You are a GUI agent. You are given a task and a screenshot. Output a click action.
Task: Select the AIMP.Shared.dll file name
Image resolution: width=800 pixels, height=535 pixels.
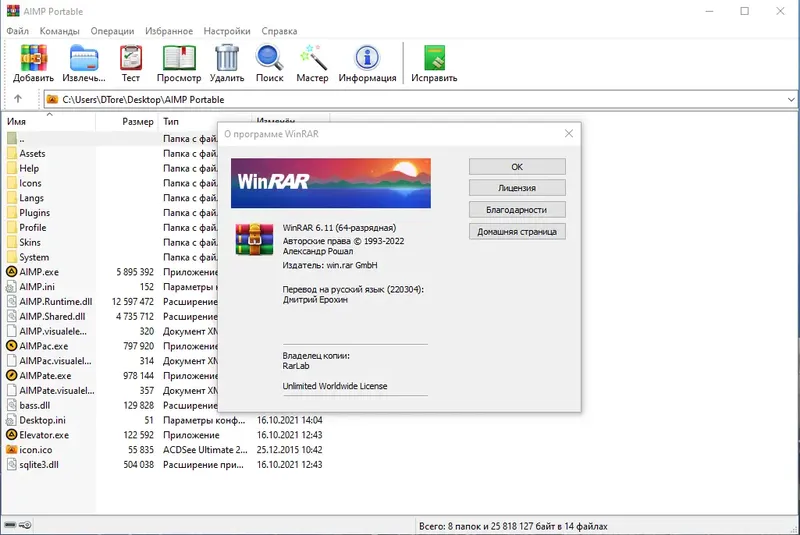[53, 316]
